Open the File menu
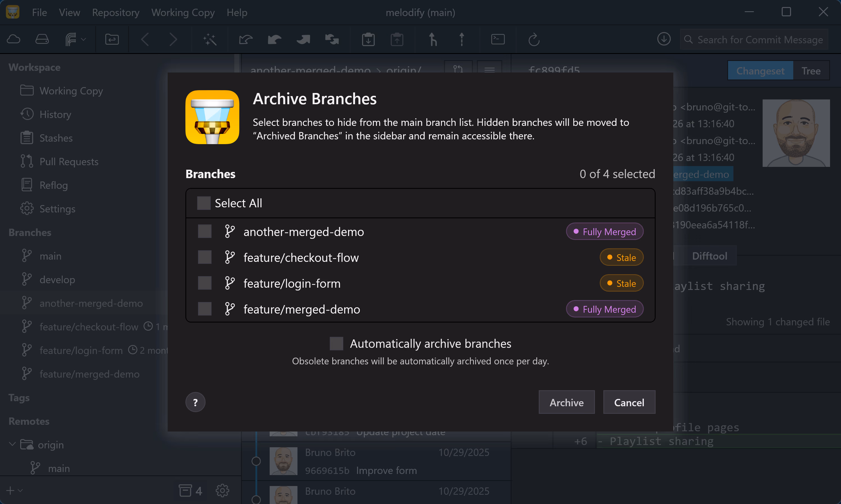The height and width of the screenshot is (504, 841). [x=39, y=12]
